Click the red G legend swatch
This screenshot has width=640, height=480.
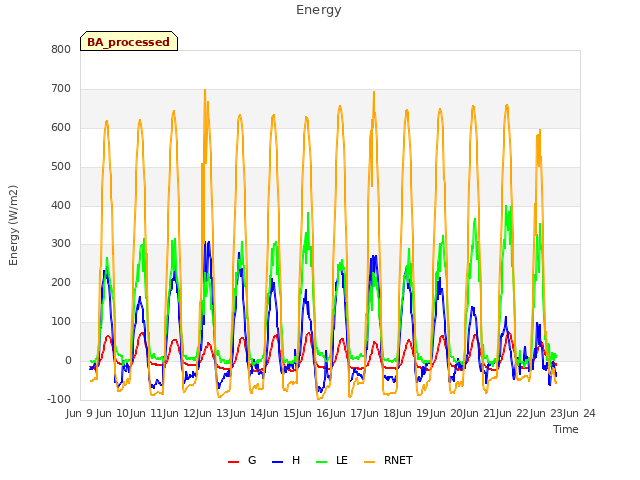pyautogui.click(x=233, y=462)
